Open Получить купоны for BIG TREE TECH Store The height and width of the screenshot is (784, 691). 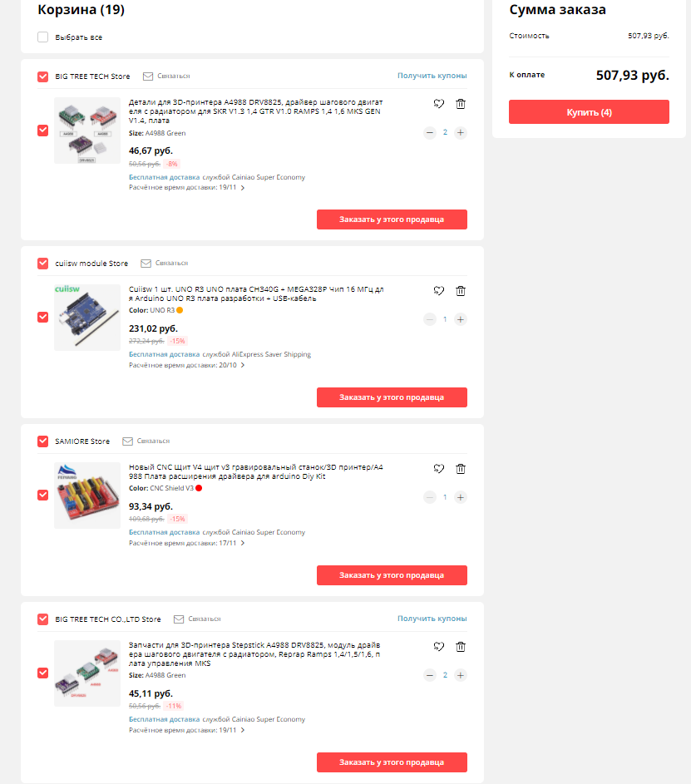432,76
